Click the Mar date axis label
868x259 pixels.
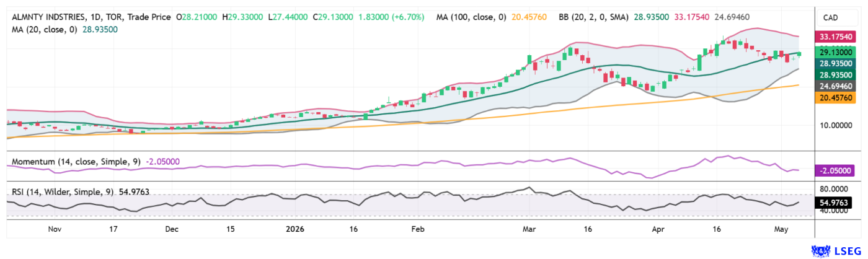[x=529, y=229]
